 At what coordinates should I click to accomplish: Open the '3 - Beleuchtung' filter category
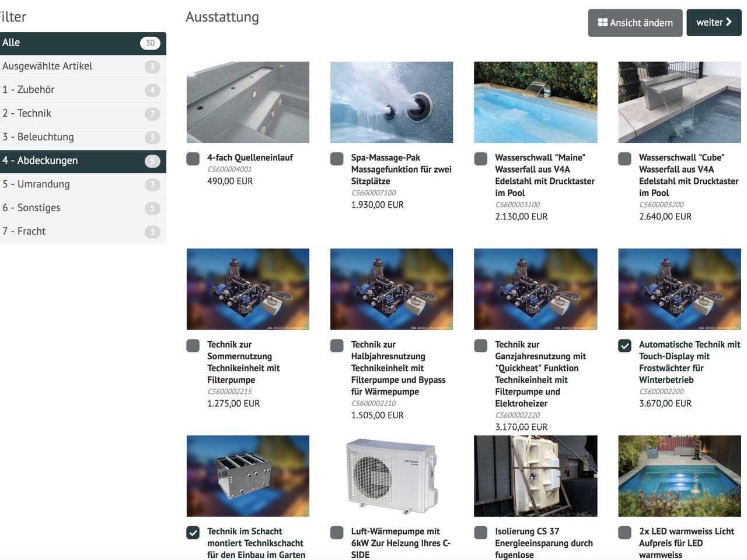coord(83,137)
